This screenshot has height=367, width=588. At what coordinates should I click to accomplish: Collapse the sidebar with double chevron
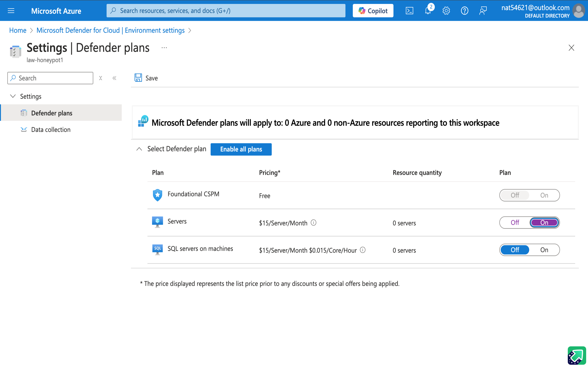tap(114, 78)
